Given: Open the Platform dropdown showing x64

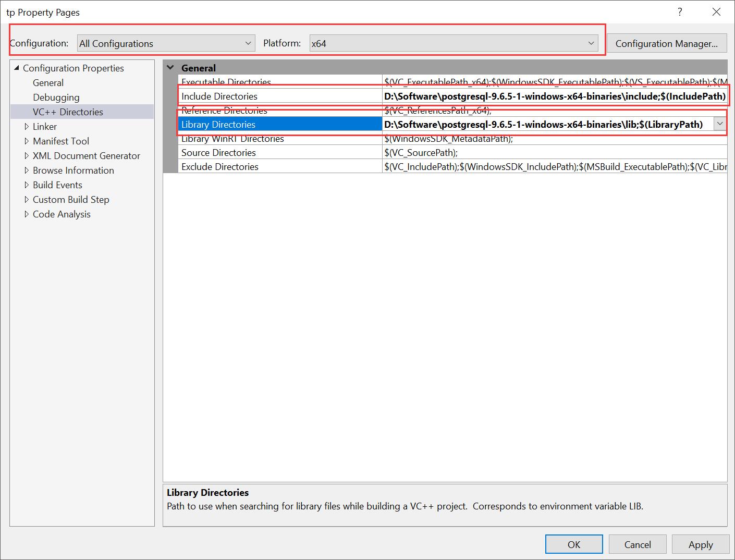Looking at the screenshot, I should (591, 43).
